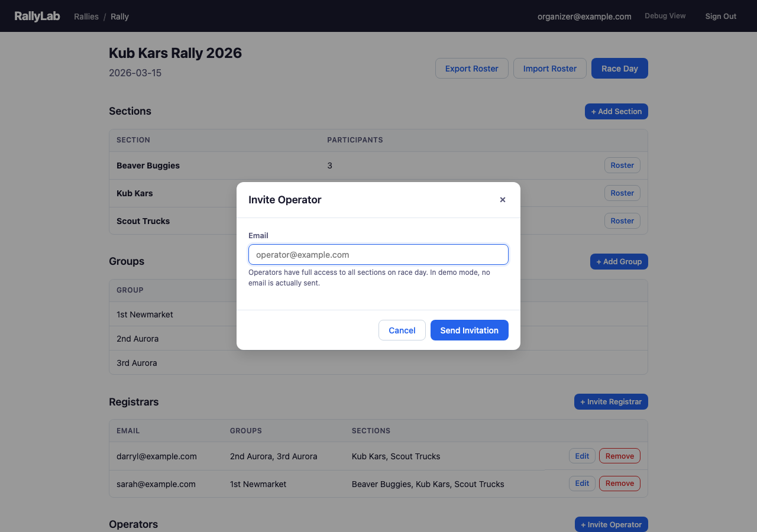
Task: Open the Kub Kars roster
Action: pos(622,193)
